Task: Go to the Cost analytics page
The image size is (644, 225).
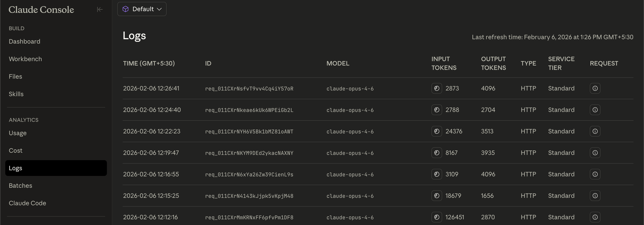Action: click(x=16, y=151)
